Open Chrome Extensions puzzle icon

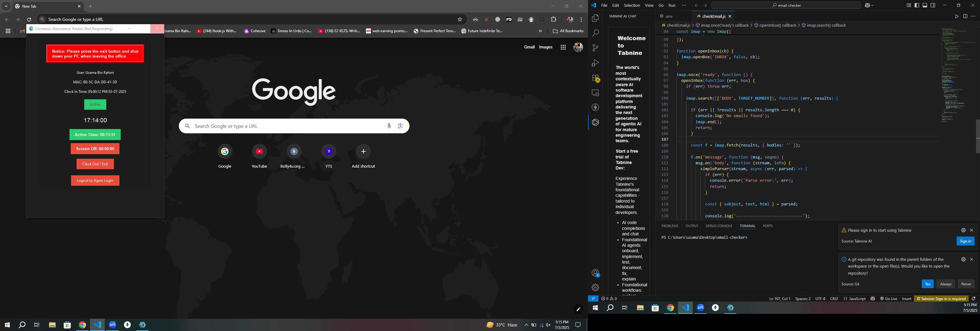(553, 19)
